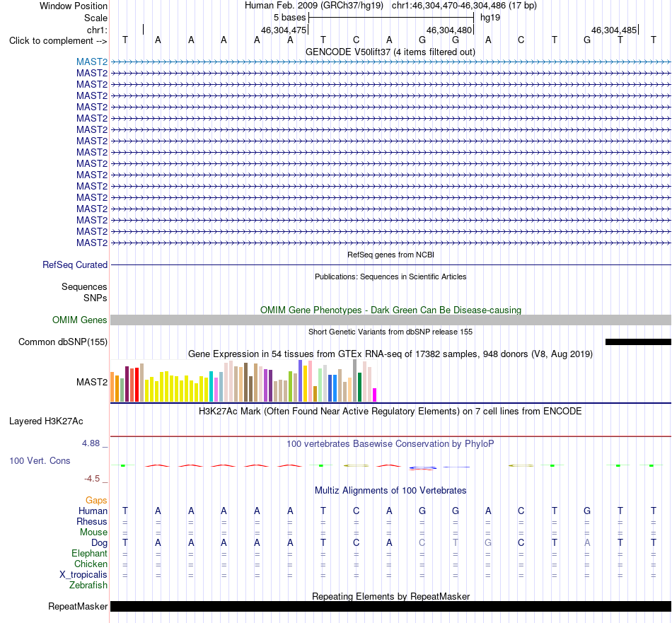The height and width of the screenshot is (623, 672).
Task: Click the 46,304,480 position marker
Action: 448,30
